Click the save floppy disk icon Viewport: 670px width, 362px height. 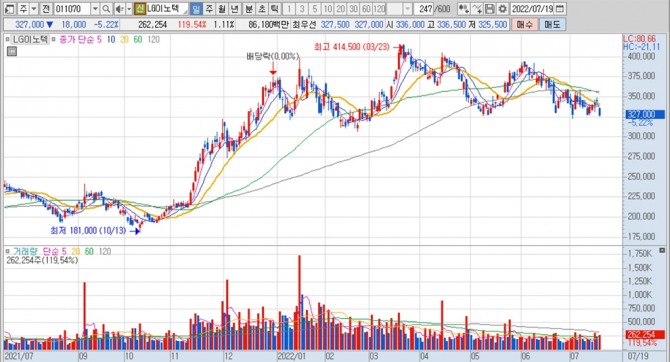click(x=490, y=9)
